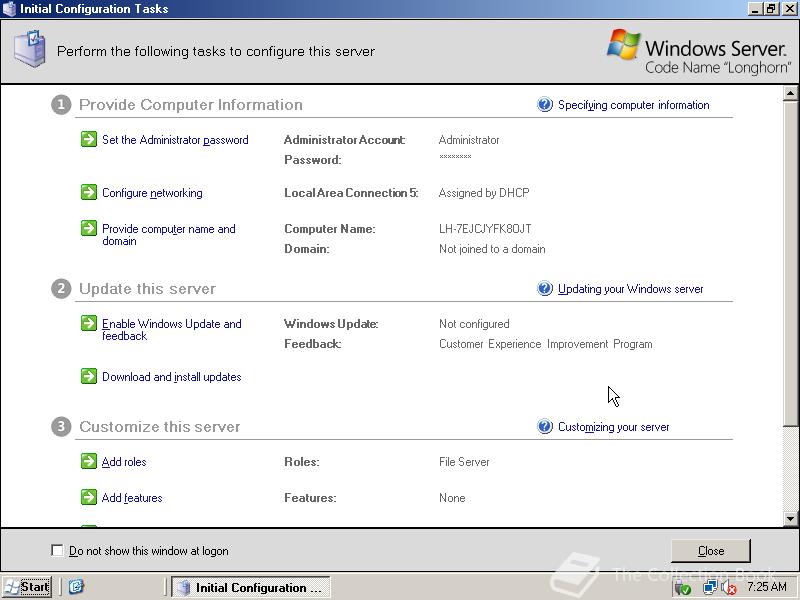Click the Customize this server section heading
Image resolution: width=800 pixels, height=600 pixels.
(x=160, y=427)
